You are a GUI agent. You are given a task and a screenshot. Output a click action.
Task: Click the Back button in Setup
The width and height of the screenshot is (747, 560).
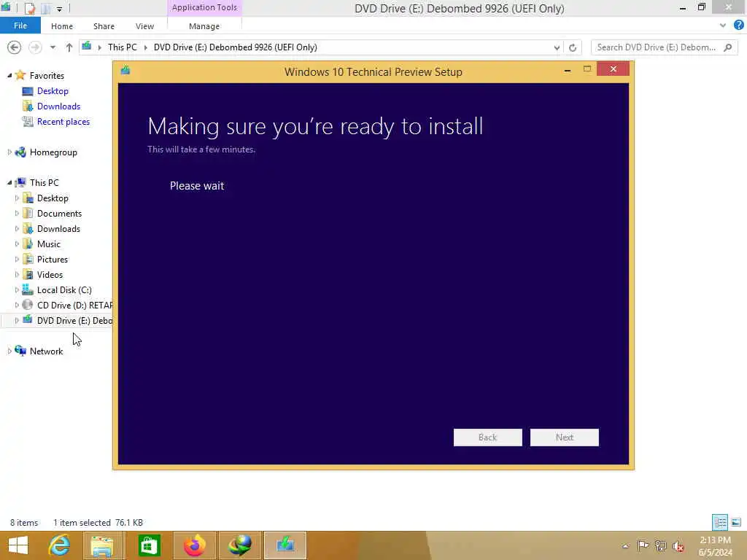coord(487,437)
